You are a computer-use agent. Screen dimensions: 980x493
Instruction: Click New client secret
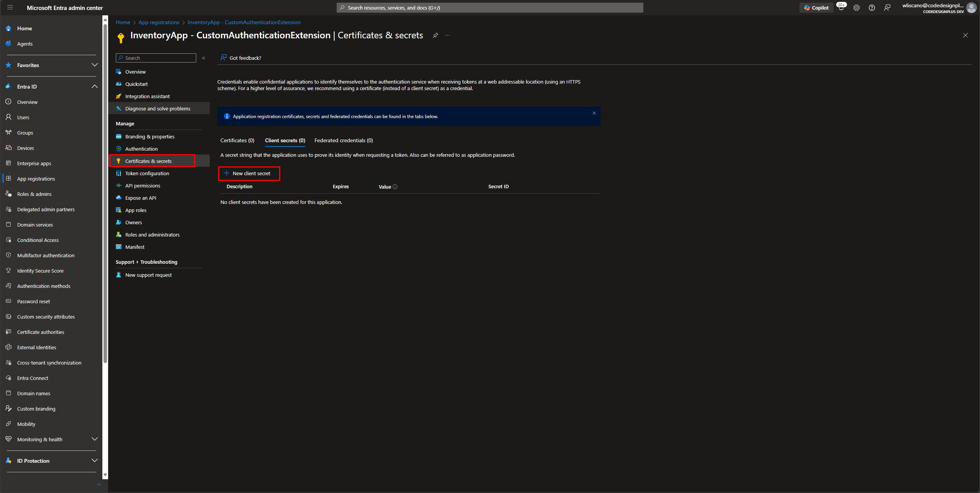point(249,173)
